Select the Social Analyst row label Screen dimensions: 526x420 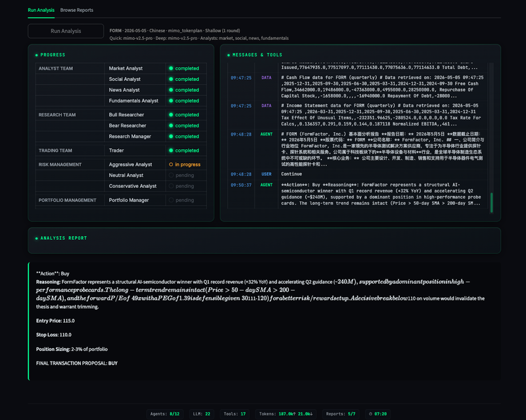pos(124,79)
